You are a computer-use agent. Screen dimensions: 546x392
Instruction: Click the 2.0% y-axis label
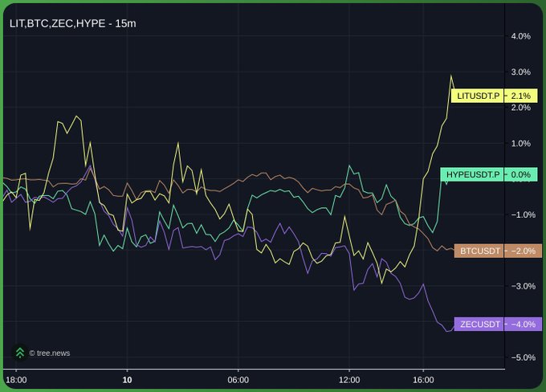coord(521,108)
